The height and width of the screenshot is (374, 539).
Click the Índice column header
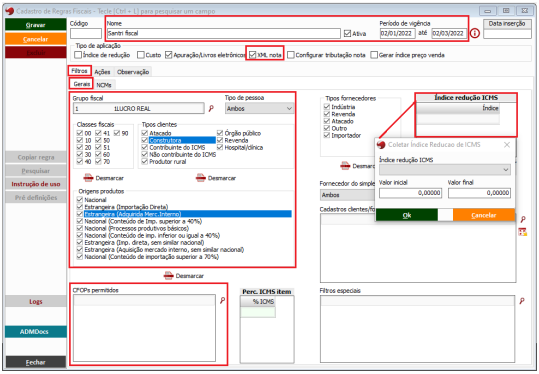coord(458,108)
